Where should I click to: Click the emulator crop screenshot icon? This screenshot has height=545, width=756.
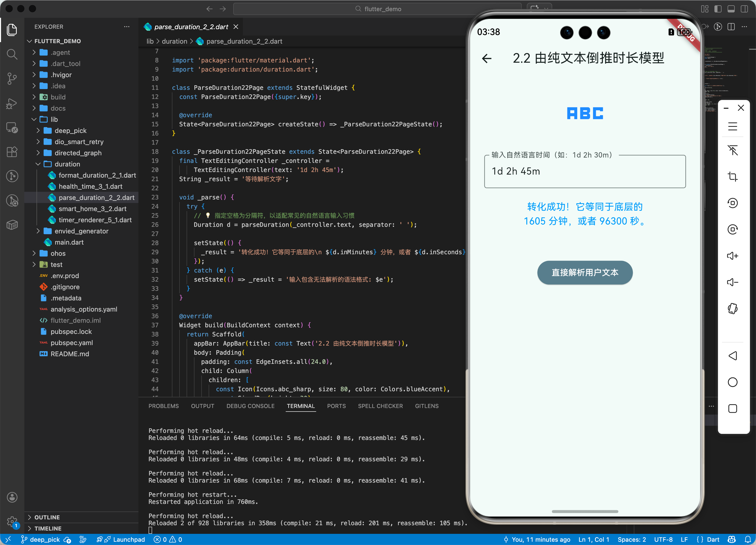(732, 176)
